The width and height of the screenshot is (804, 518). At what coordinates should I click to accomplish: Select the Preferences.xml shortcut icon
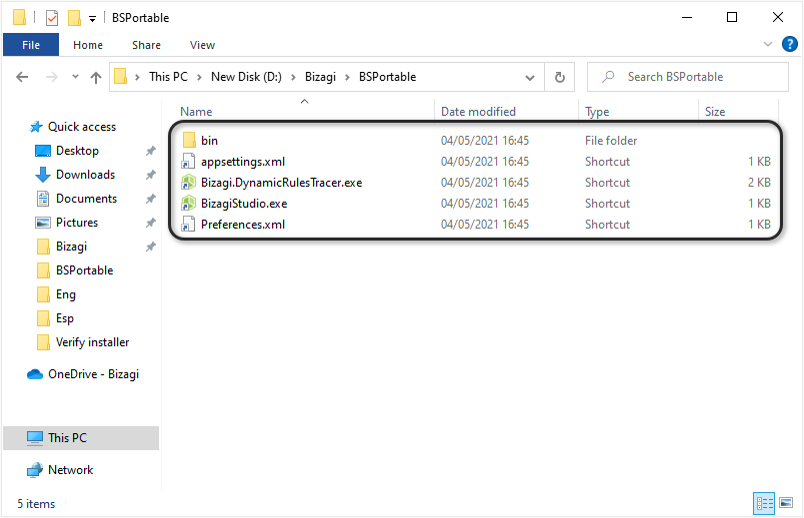pos(188,224)
